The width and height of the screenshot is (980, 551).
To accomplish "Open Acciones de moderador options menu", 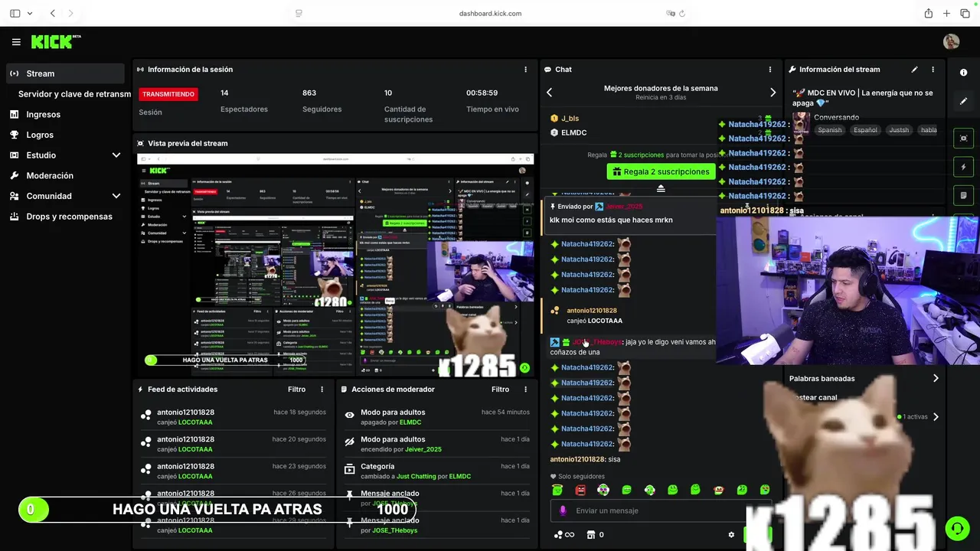I will (x=525, y=390).
